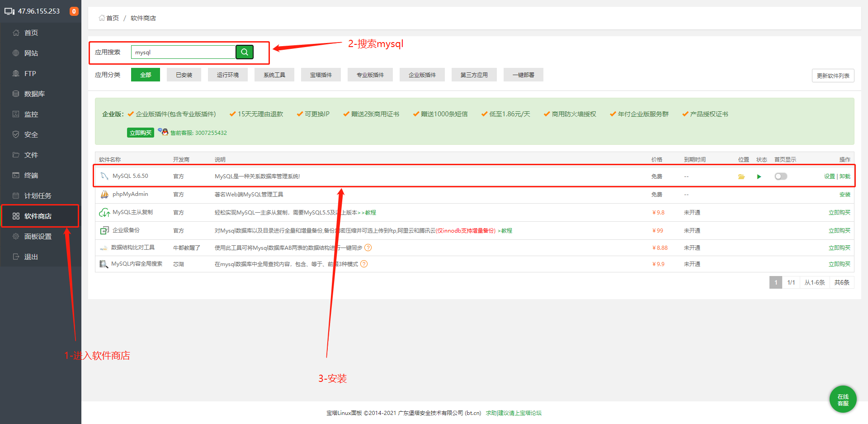Image resolution: width=868 pixels, height=424 pixels.
Task: Click the MySQL主从复制 plugin icon
Action: click(104, 212)
